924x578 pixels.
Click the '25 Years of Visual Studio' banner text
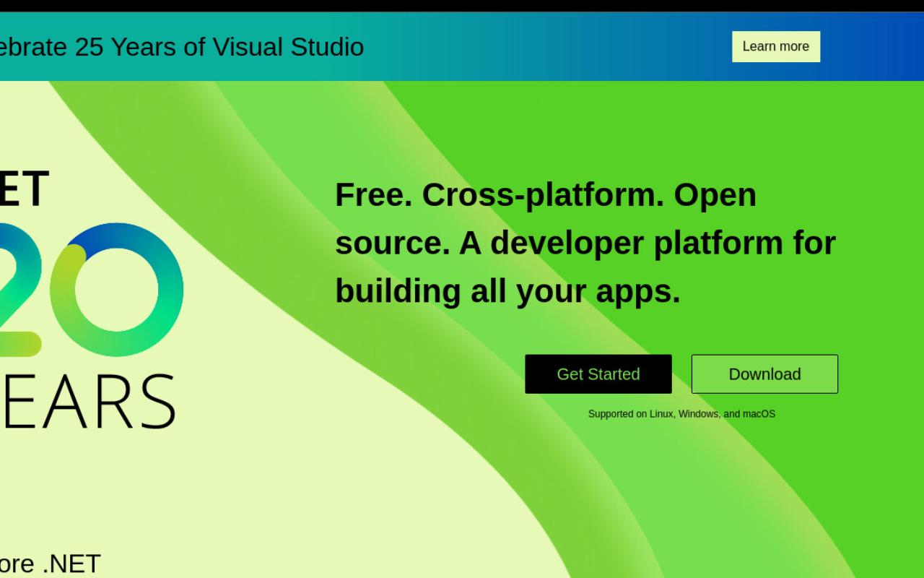coord(219,47)
